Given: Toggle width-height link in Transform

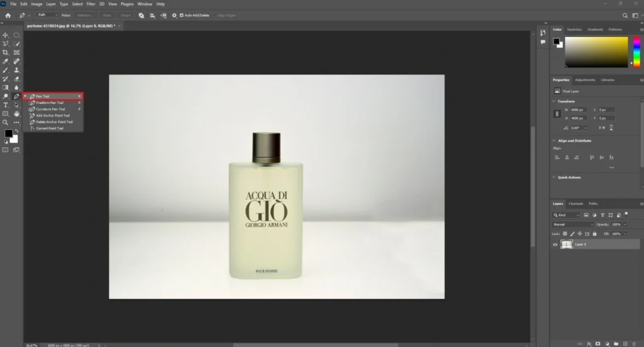Looking at the screenshot, I should (557, 114).
